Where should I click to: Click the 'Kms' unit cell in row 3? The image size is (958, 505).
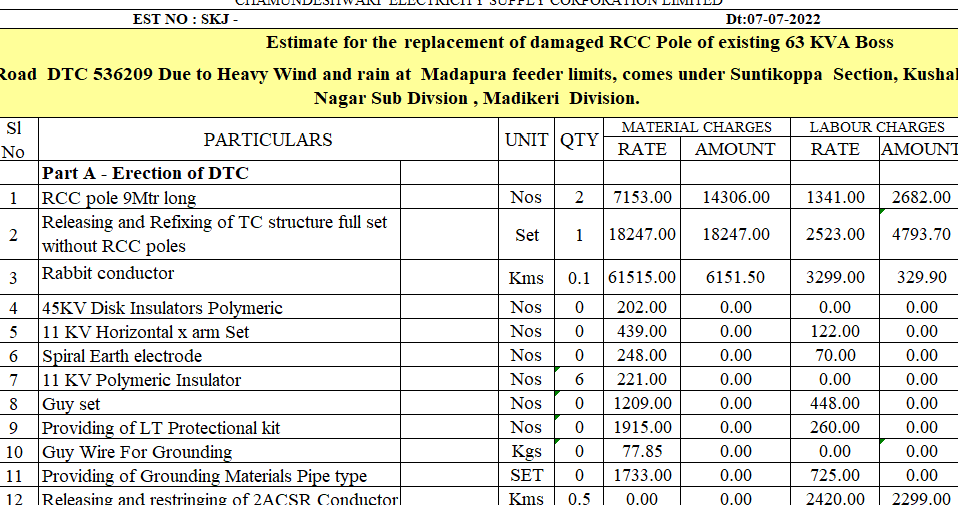tap(526, 277)
